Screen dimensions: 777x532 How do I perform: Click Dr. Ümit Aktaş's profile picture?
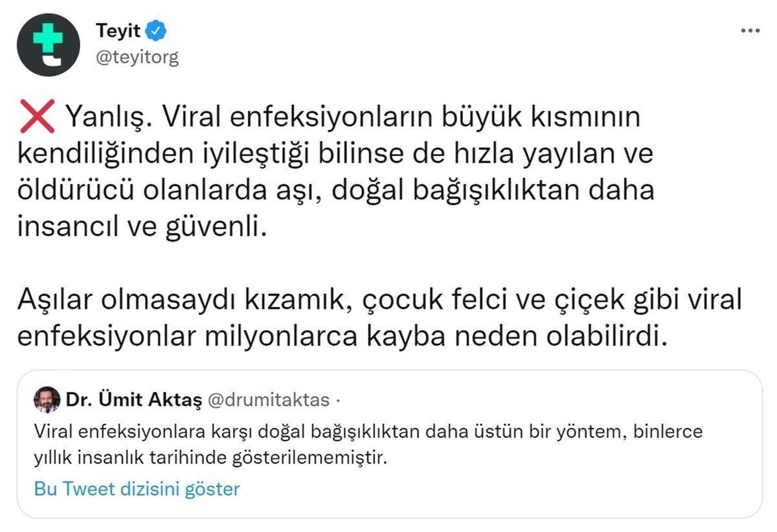pyautogui.click(x=47, y=400)
